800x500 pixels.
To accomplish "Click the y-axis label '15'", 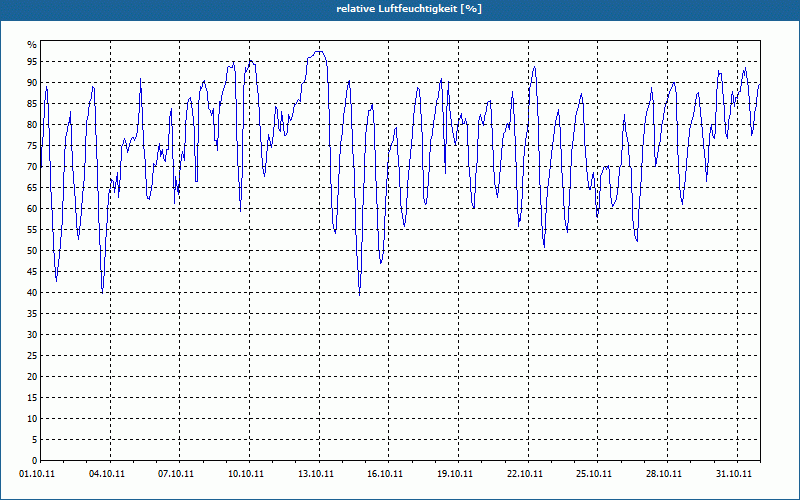I will (32, 397).
